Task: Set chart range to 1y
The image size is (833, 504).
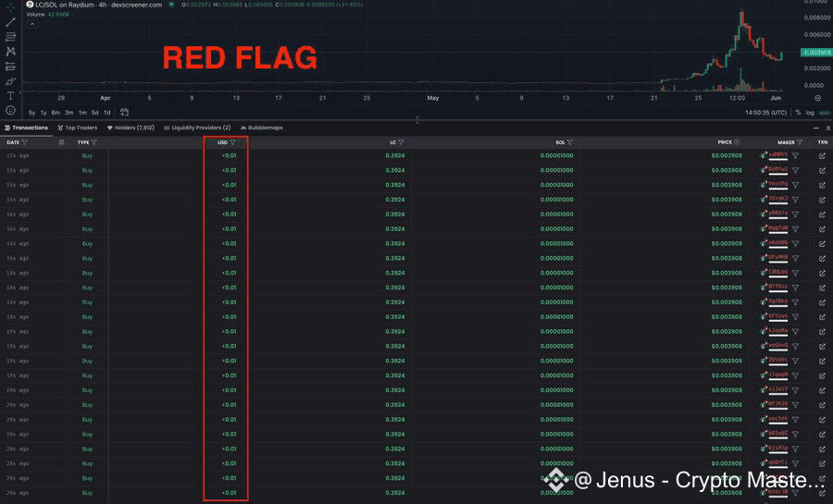Action: pyautogui.click(x=44, y=113)
